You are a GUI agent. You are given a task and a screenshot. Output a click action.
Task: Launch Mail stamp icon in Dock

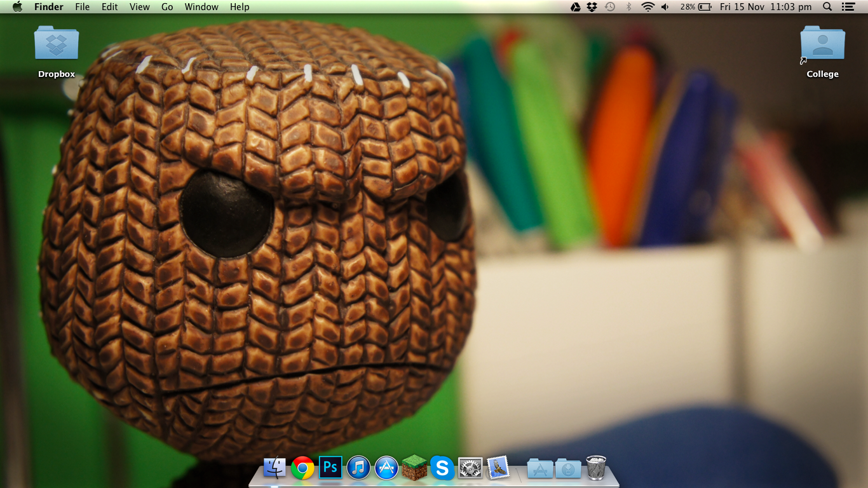click(498, 468)
